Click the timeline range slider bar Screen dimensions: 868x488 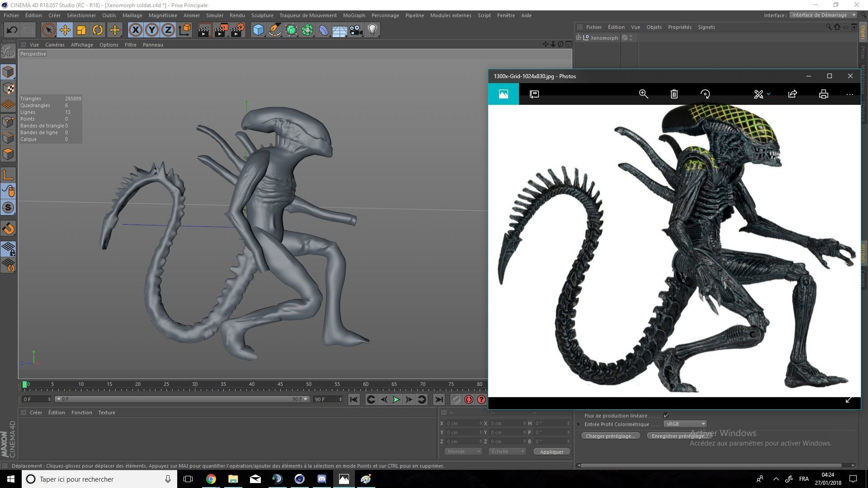[182, 399]
